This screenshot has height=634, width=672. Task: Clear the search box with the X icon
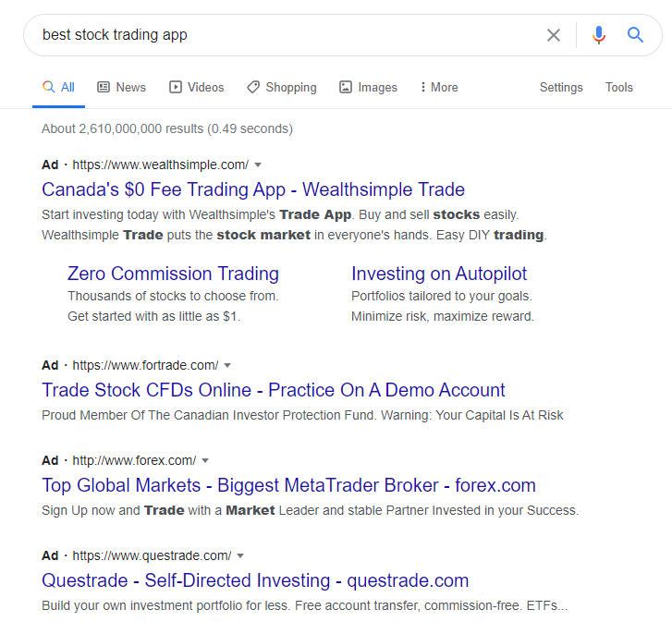[x=553, y=35]
